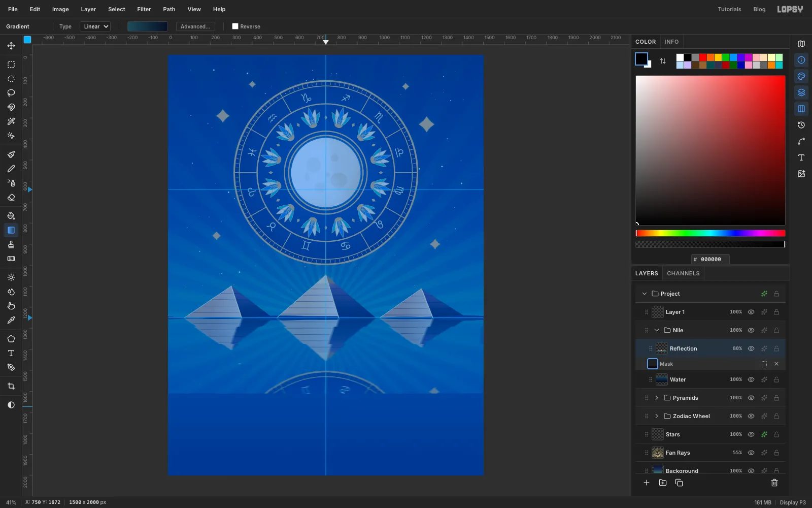812x508 pixels.
Task: Hide the Reflection layer
Action: point(751,348)
